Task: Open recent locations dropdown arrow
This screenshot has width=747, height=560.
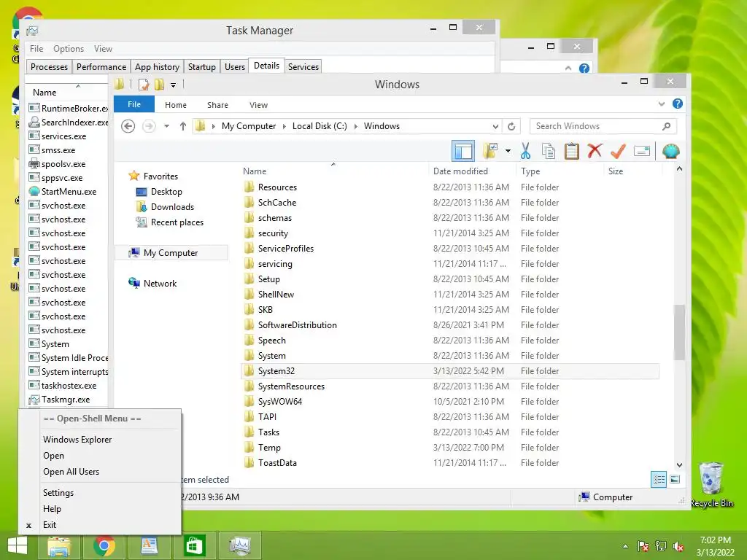Action: (167, 126)
